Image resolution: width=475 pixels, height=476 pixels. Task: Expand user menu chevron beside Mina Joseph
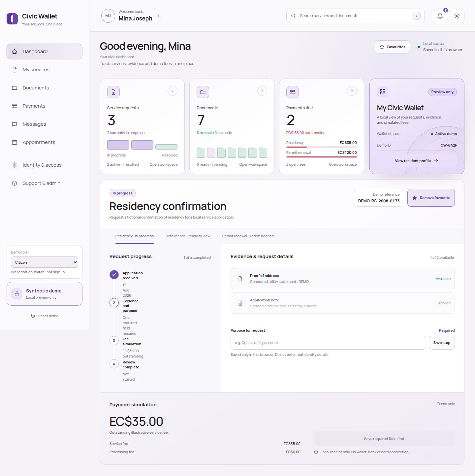(x=158, y=16)
